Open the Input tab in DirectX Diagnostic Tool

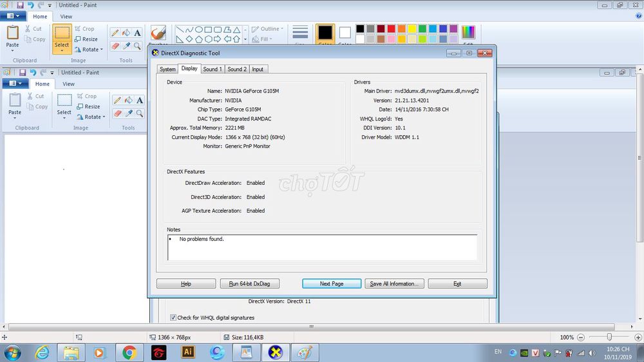(258, 69)
